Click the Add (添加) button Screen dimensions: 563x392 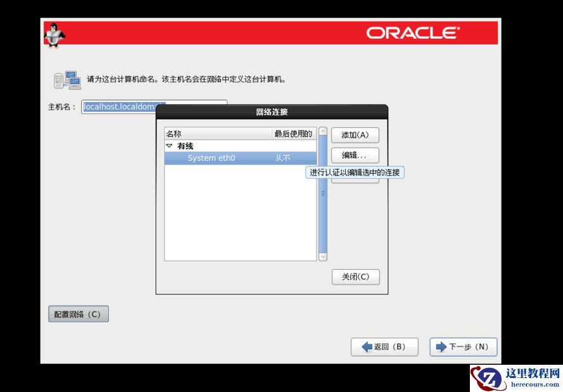pyautogui.click(x=355, y=135)
